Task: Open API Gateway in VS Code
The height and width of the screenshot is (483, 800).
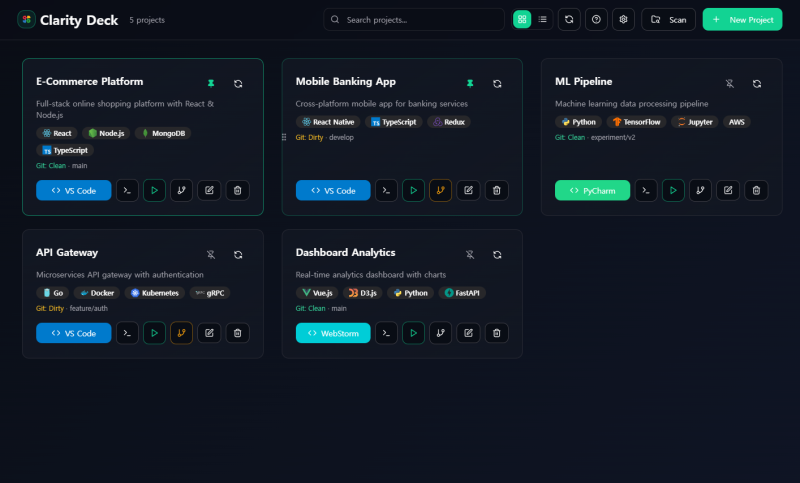Action: tap(73, 333)
